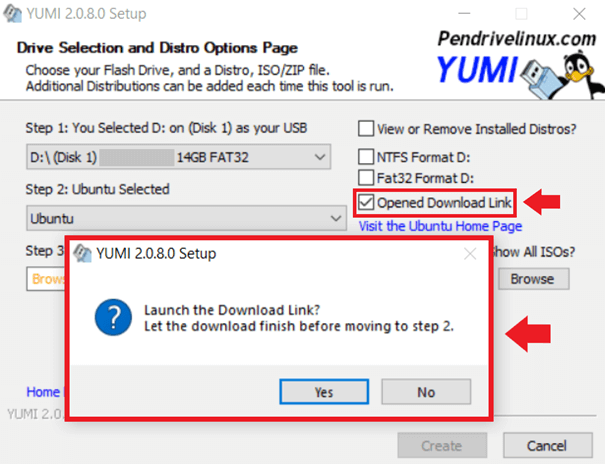Image resolution: width=605 pixels, height=464 pixels.
Task: Expand the Ubuntu distro dropdown
Action: tap(186, 218)
